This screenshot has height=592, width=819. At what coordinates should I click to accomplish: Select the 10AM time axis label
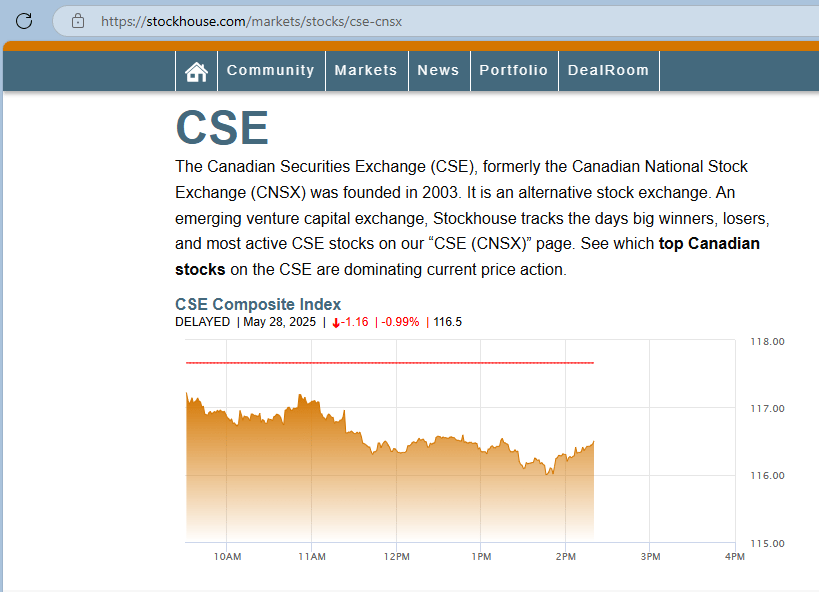pyautogui.click(x=227, y=556)
